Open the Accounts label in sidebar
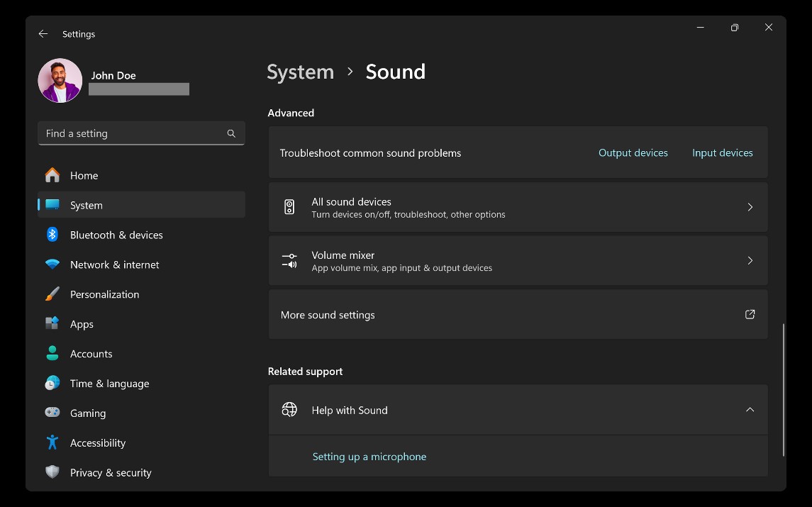 91,354
